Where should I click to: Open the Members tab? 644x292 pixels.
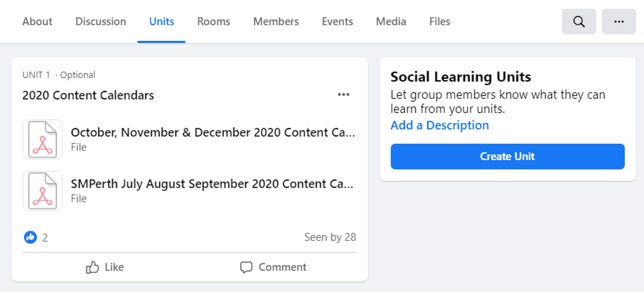coord(276,21)
